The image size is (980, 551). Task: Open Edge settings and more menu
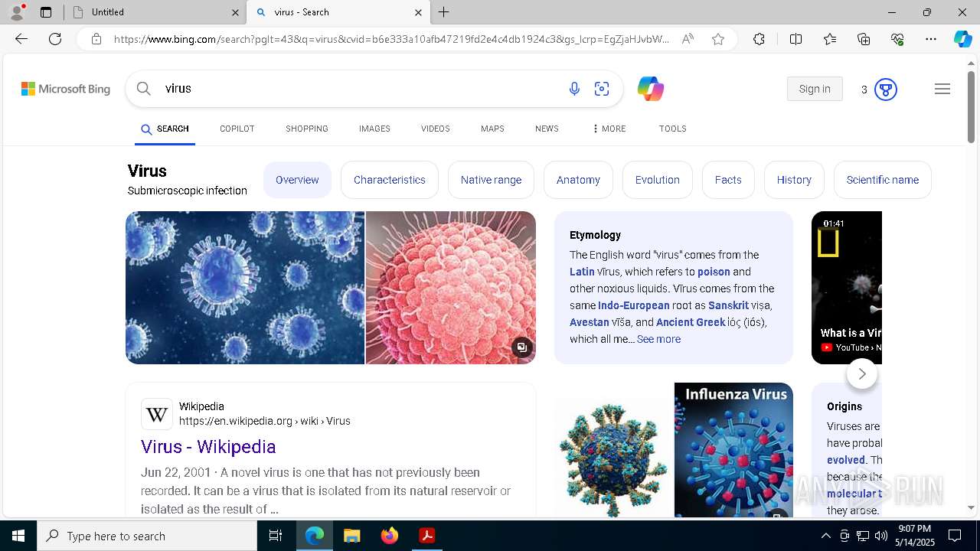coord(931,39)
